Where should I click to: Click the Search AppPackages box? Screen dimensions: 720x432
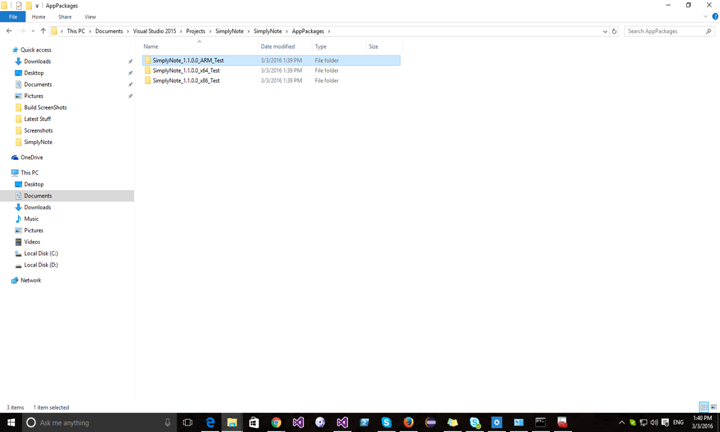tap(669, 31)
